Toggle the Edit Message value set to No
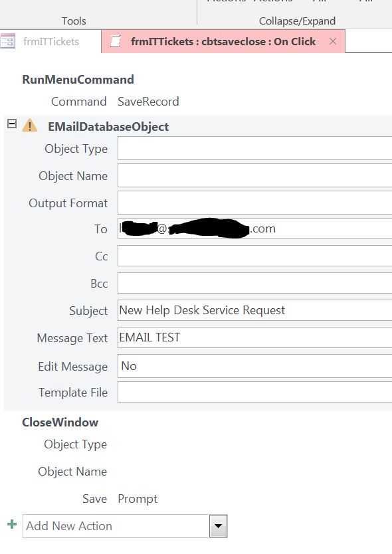This screenshot has height=554, width=392. (x=255, y=366)
